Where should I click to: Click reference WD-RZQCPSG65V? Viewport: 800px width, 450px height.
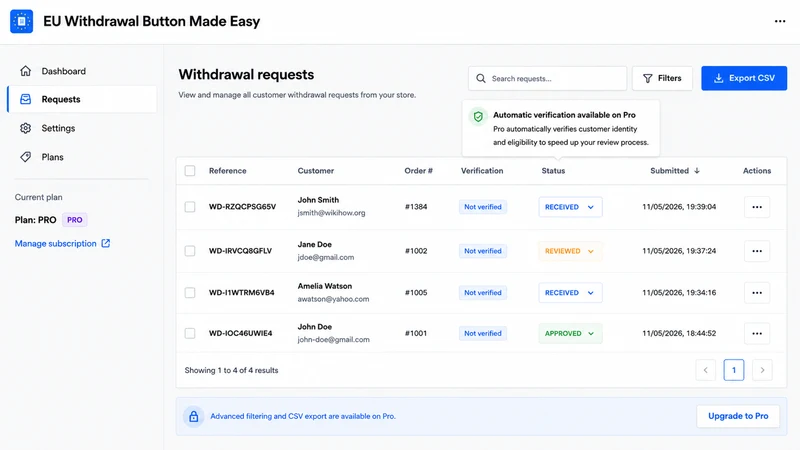coord(242,207)
